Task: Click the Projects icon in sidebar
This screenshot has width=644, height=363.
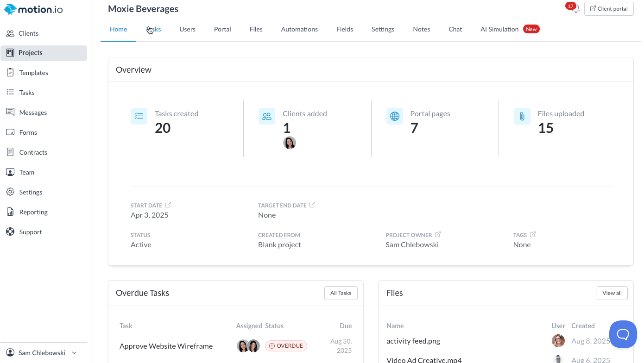Action: pyautogui.click(x=10, y=53)
